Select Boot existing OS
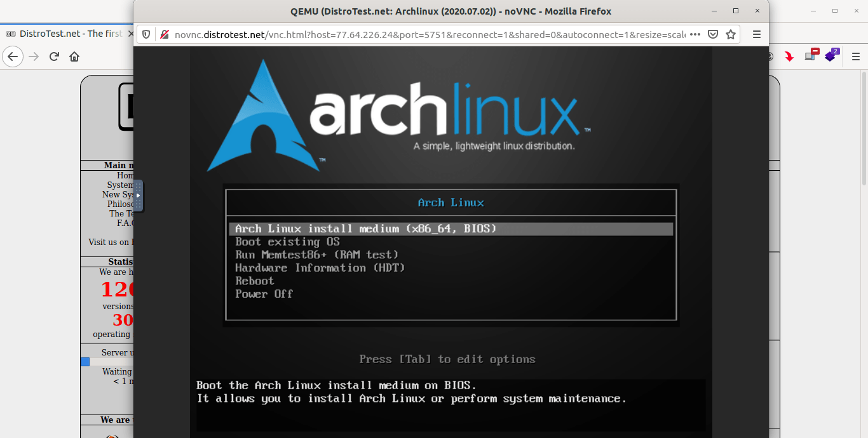 click(288, 241)
